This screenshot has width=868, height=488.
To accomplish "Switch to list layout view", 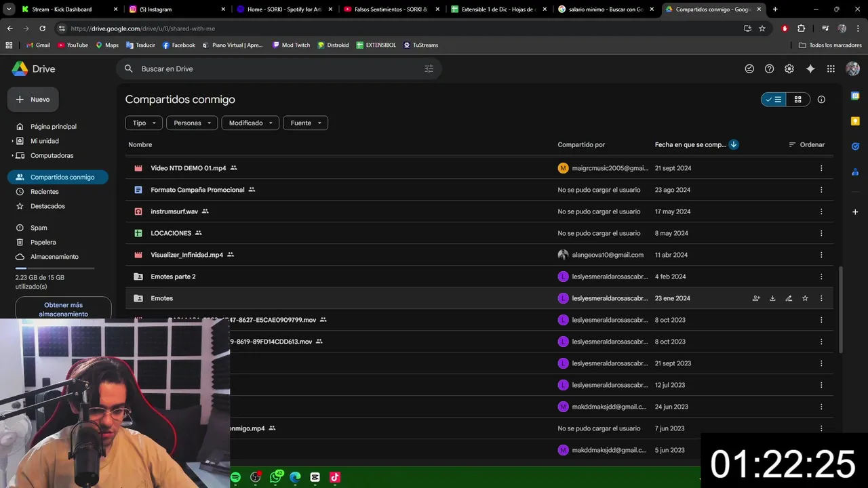I will point(774,100).
